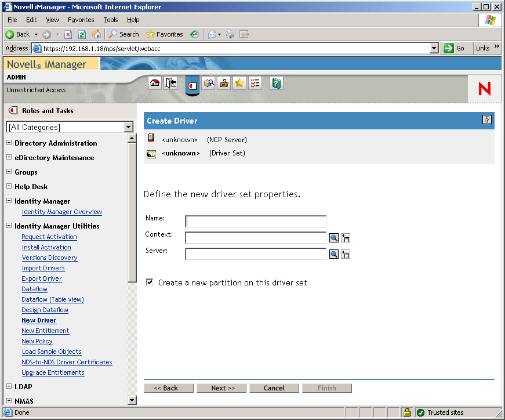Image resolution: width=505 pixels, height=420 pixels.
Task: Open the Import Drivers link
Action: 43,268
